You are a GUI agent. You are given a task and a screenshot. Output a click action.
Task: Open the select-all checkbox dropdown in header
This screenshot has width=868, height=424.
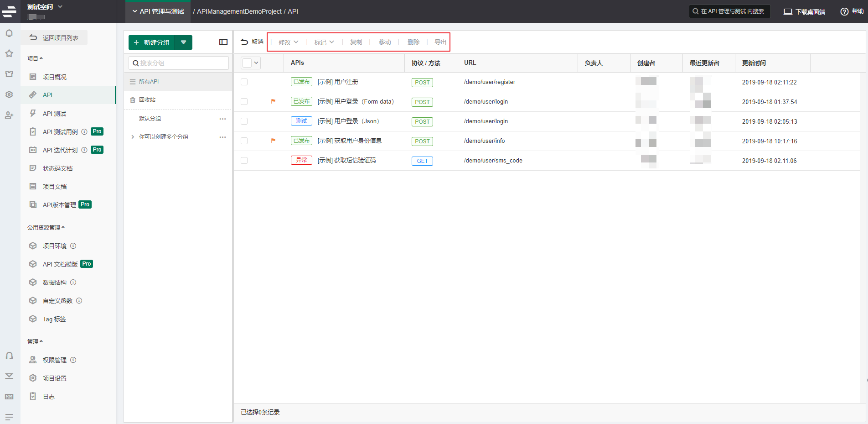click(x=256, y=63)
